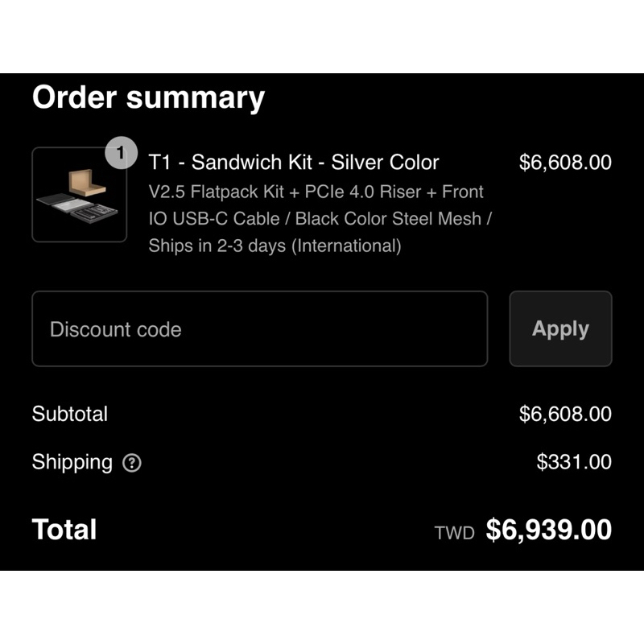Select the T1 - Sandwich Kit product title
Image resolution: width=644 pixels, height=644 pixels.
tap(294, 162)
